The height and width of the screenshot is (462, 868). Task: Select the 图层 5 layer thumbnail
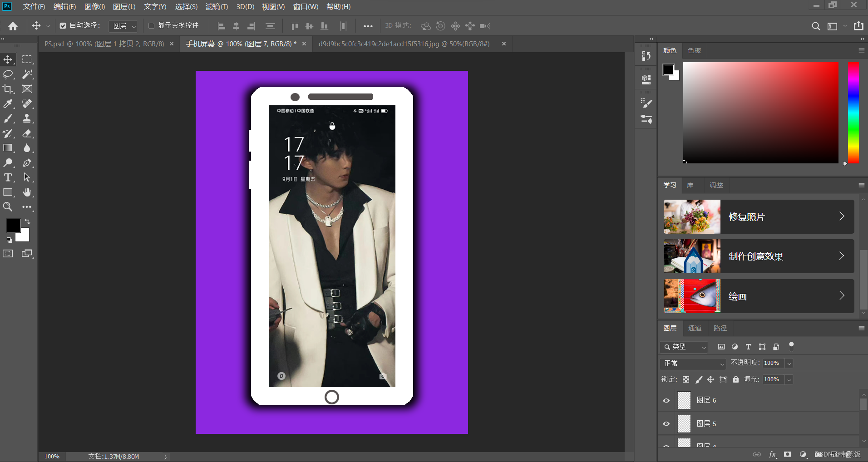click(684, 424)
